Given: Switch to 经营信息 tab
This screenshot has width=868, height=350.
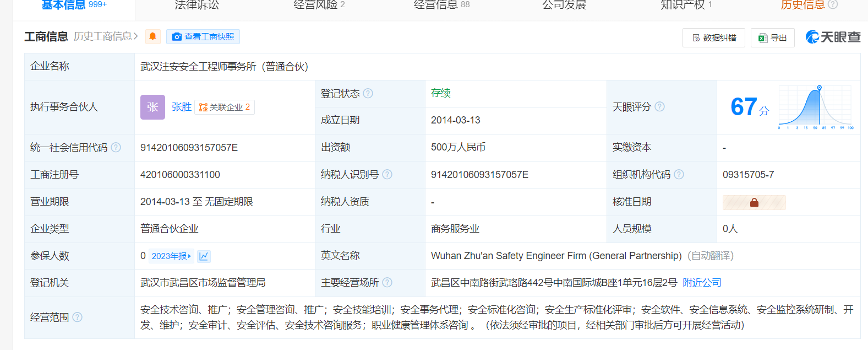Looking at the screenshot, I should click(x=441, y=4).
